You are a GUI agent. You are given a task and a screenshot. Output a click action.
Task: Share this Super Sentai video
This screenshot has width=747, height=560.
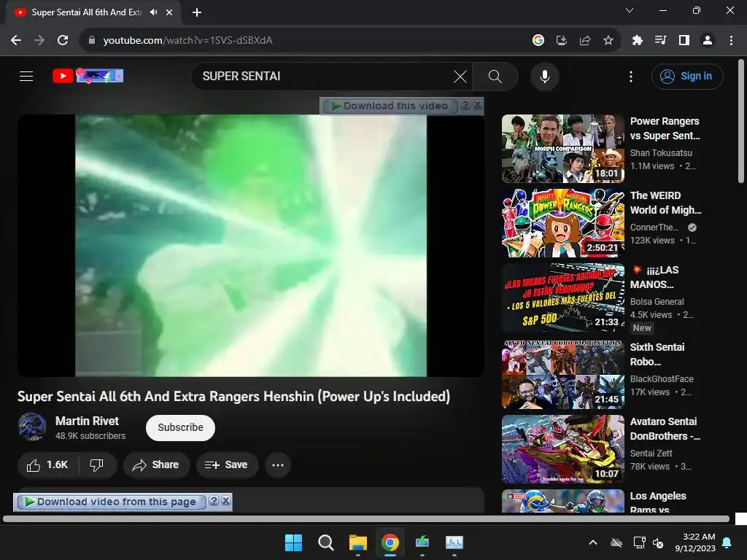click(x=156, y=464)
